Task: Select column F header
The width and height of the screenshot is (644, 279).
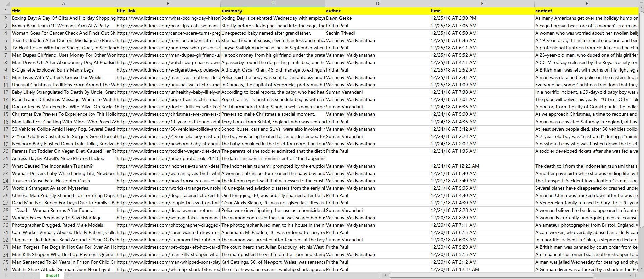Action: click(587, 3)
